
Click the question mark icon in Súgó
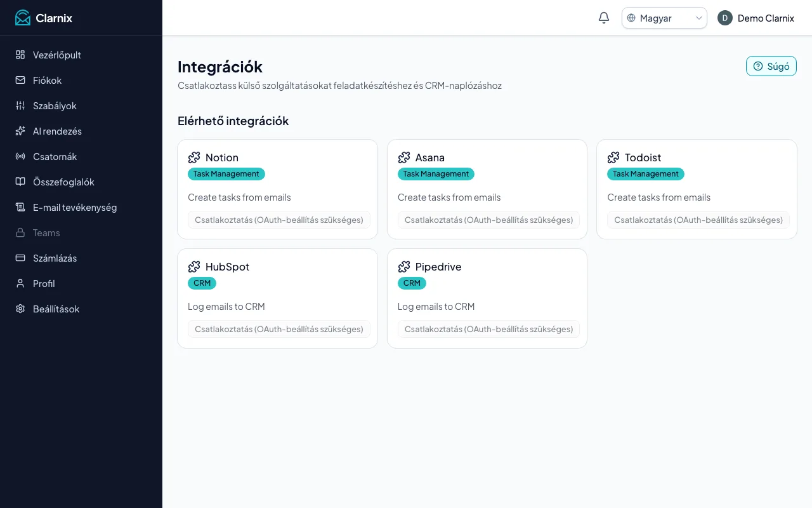point(758,66)
